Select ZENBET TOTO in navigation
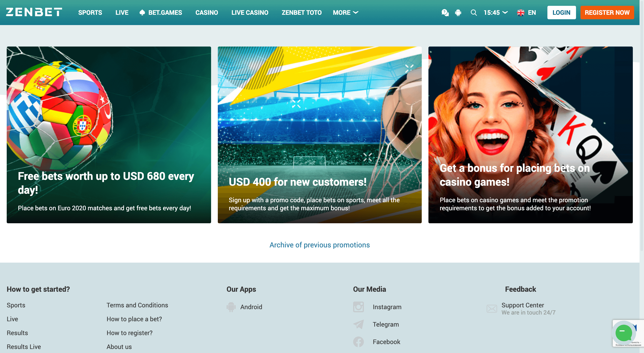 (x=301, y=13)
